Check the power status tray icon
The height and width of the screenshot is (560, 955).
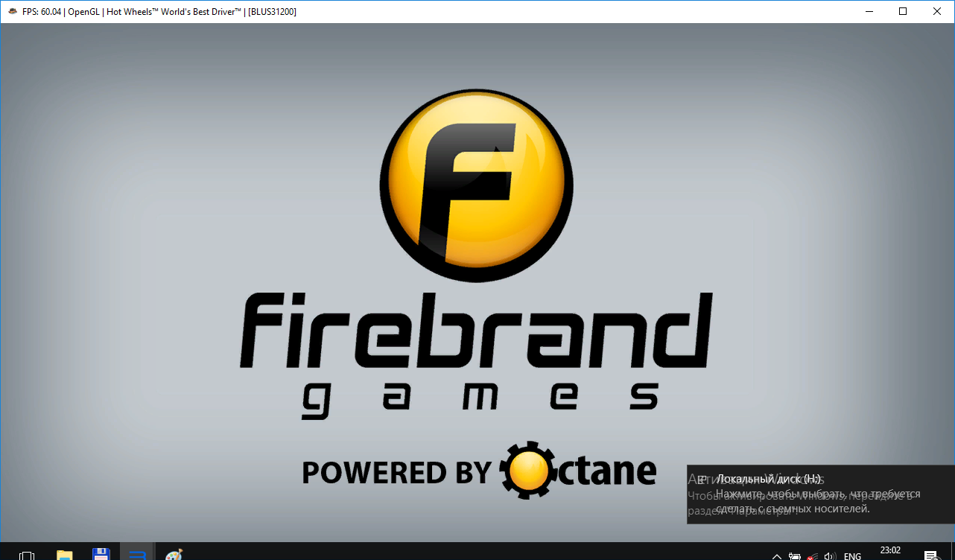point(795,556)
